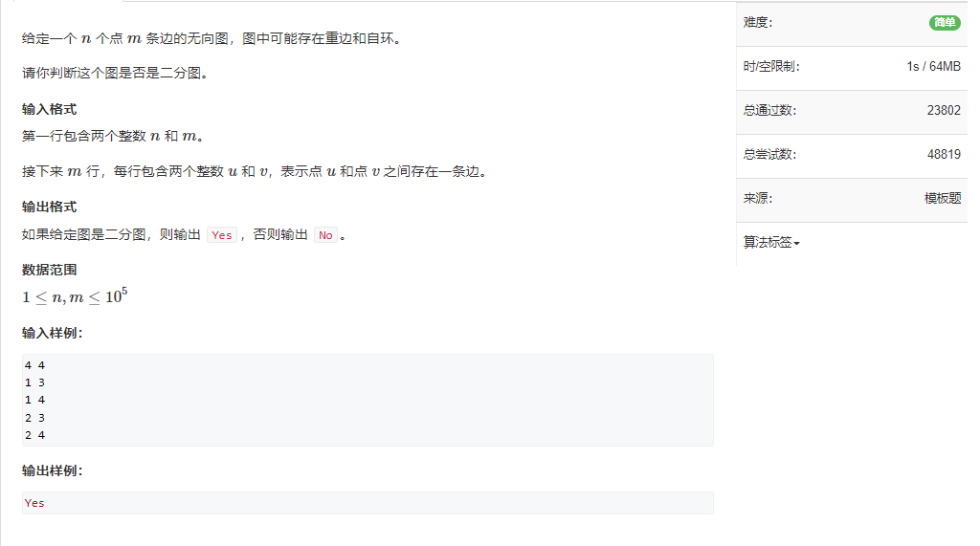The image size is (980, 546).
Task: Click the 输入格式 heading
Action: coord(50,109)
